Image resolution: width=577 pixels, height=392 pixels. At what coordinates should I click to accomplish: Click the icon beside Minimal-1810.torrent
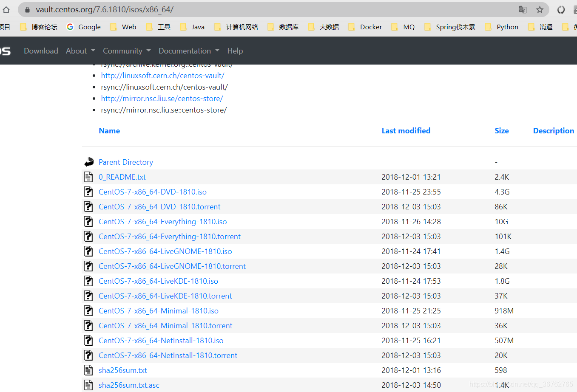[x=88, y=325]
